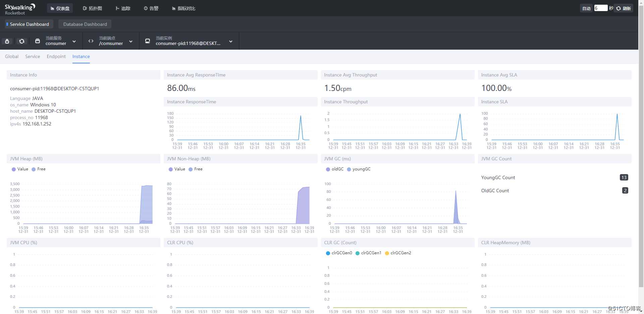Click the Instance Avg Throughput header
644x314 pixels.
click(397, 75)
